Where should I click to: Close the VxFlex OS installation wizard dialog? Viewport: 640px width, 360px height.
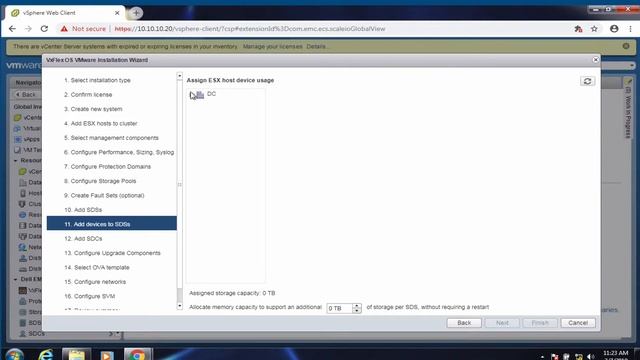pyautogui.click(x=596, y=60)
